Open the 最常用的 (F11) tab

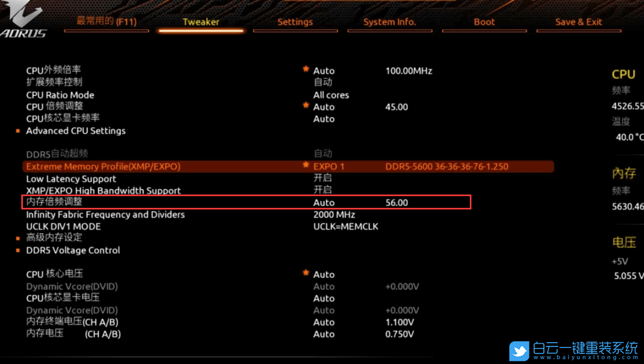click(107, 22)
